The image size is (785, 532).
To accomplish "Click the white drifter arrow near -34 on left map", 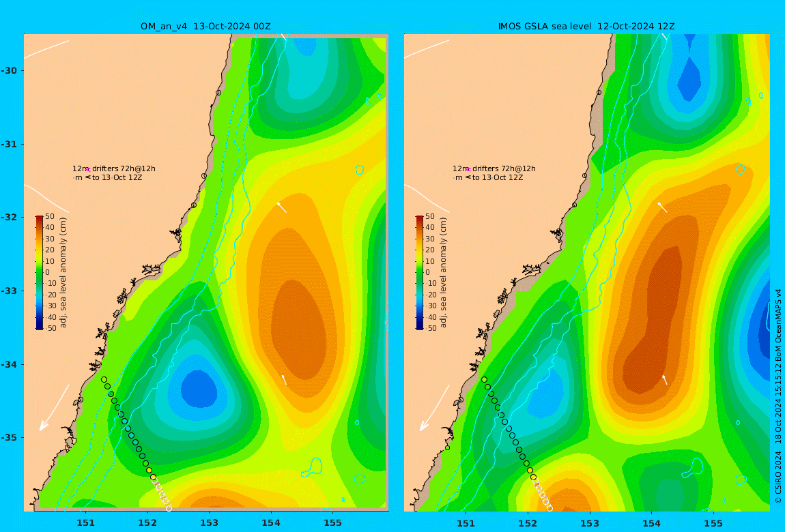I will click(x=284, y=380).
